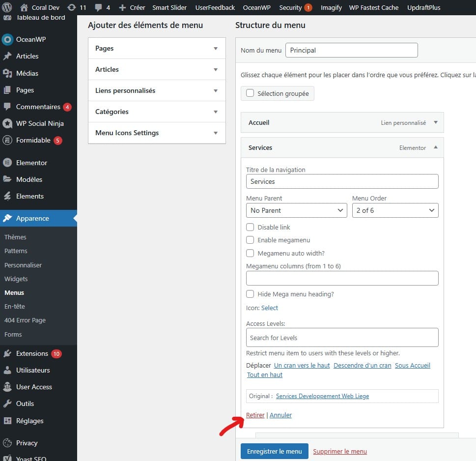Click the Articles pin icon in sidebar
Viewport: 476px width, 461px height.
click(x=7, y=56)
